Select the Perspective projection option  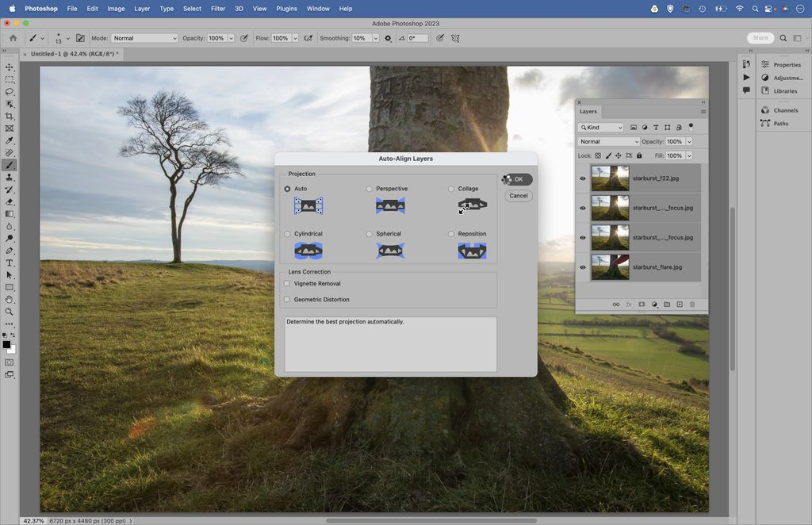(370, 189)
